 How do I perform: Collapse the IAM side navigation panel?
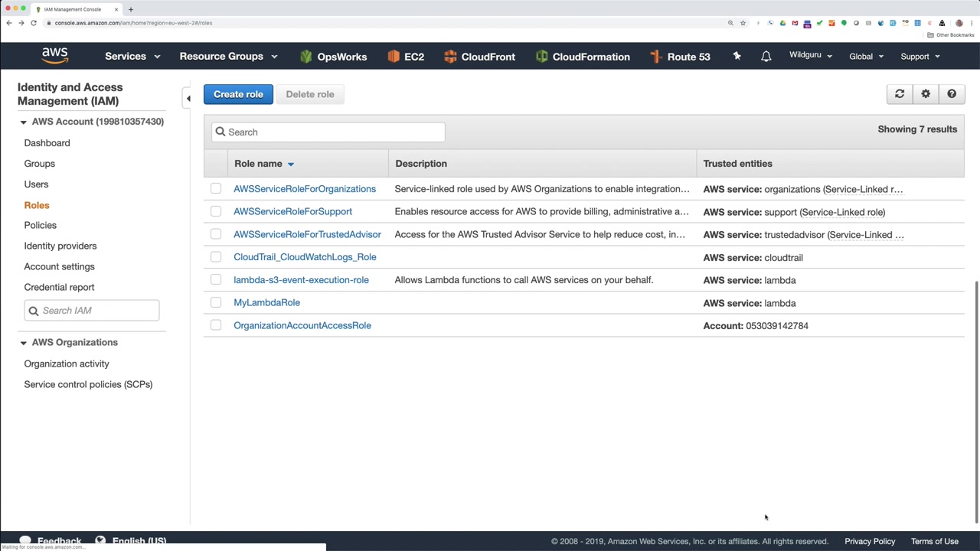coord(188,98)
